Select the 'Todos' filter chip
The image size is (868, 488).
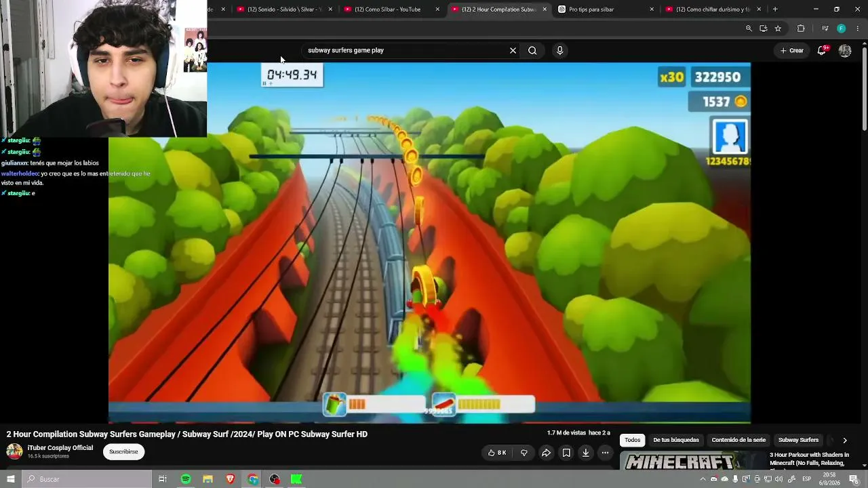[632, 441]
